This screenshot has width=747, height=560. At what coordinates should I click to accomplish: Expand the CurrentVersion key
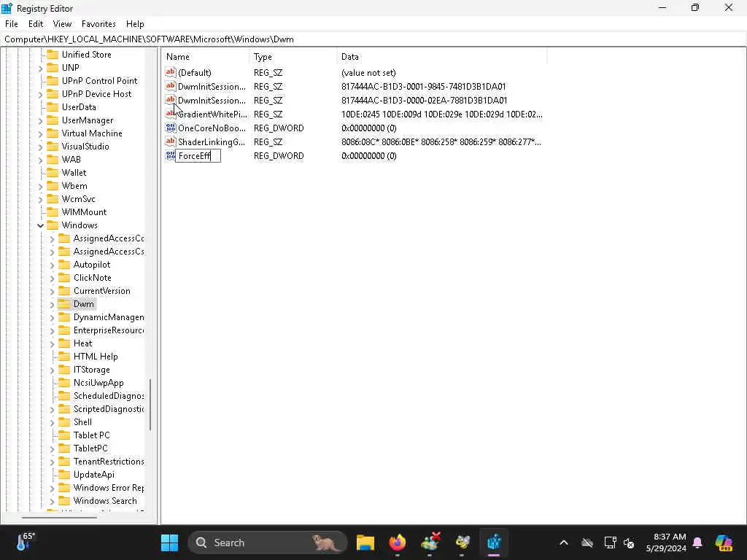pos(53,292)
